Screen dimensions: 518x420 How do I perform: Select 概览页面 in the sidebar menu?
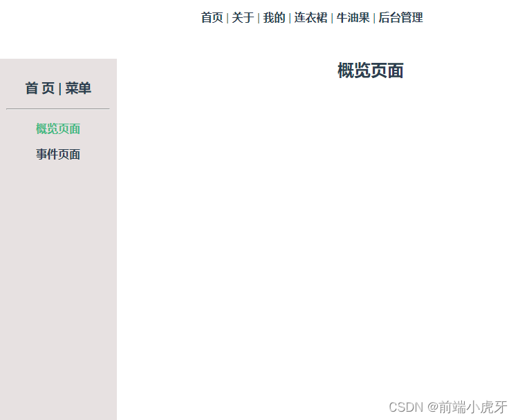tap(58, 128)
